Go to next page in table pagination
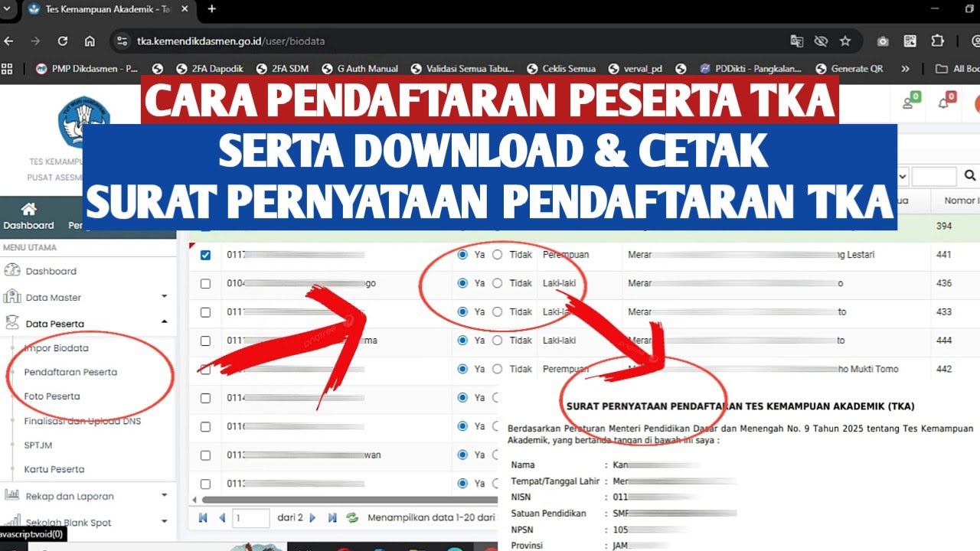The height and width of the screenshot is (551, 980). click(312, 518)
